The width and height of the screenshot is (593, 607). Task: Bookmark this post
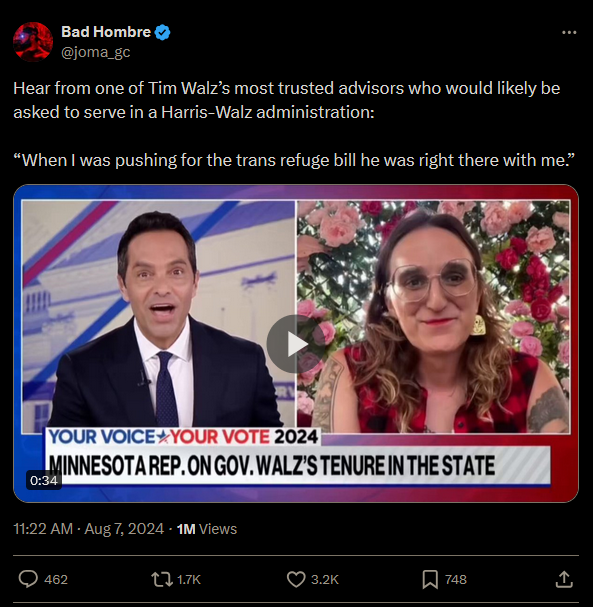pos(430,580)
